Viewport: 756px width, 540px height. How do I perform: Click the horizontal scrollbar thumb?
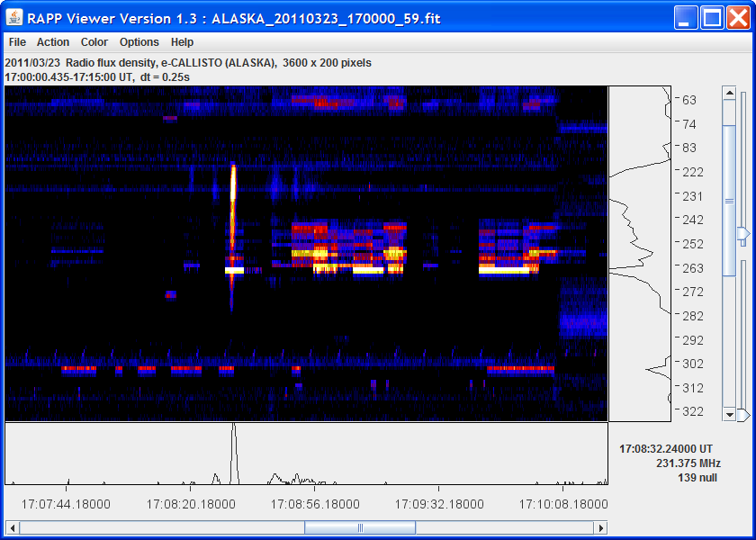point(360,528)
